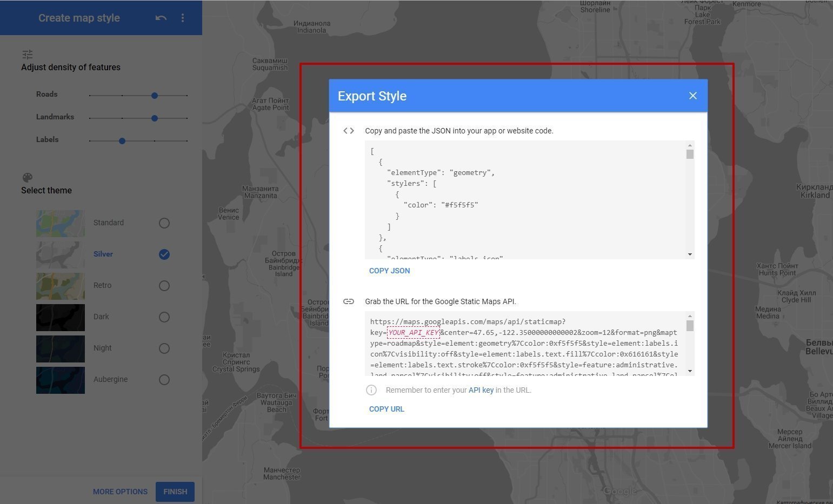833x504 pixels.
Task: Click the Roads density slider handle
Action: [x=155, y=96]
